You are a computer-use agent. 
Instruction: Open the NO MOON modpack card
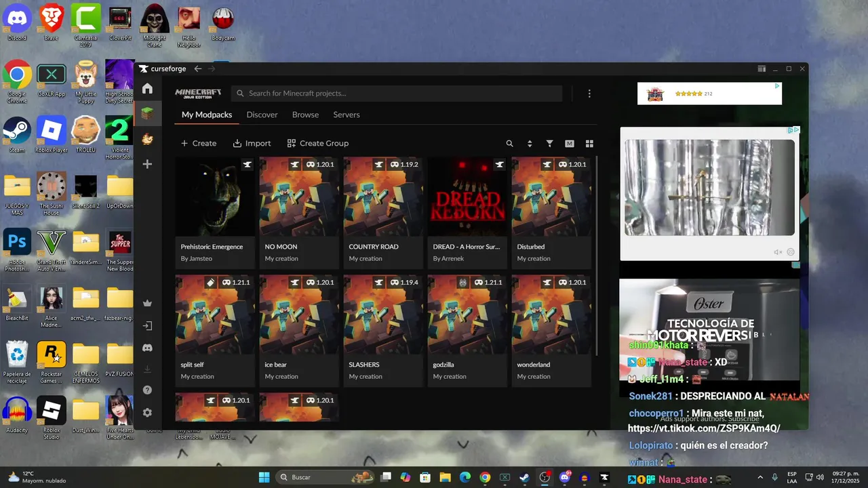[x=299, y=213]
